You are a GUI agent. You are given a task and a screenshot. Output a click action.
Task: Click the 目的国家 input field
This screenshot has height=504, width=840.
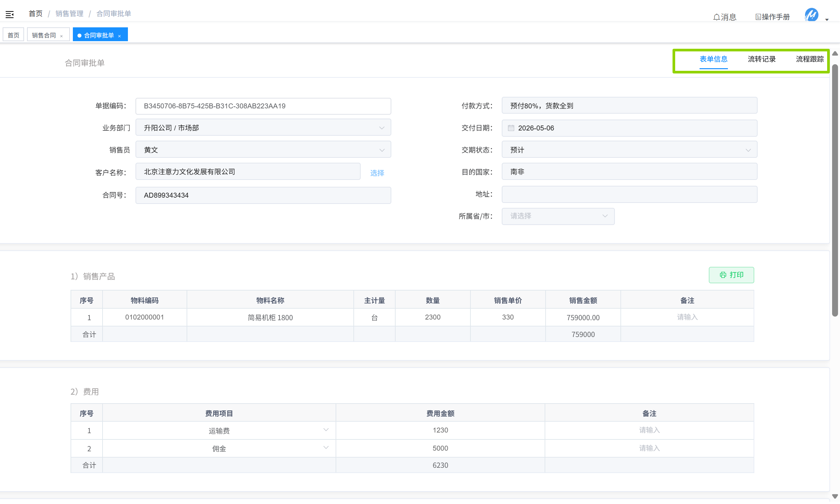click(x=629, y=172)
